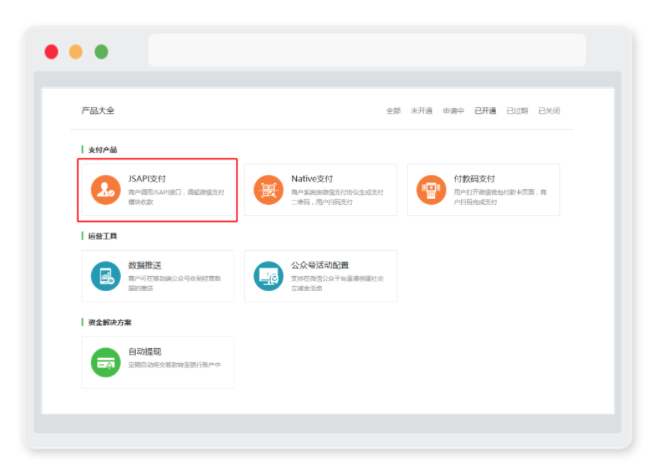The height and width of the screenshot is (475, 661).
Task: Focus the browser address bar
Action: pyautogui.click(x=367, y=50)
